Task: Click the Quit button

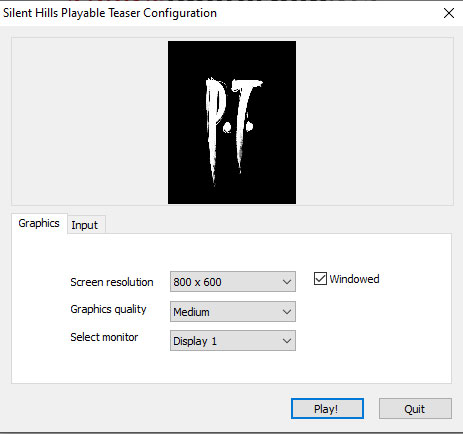Action: 415,409
